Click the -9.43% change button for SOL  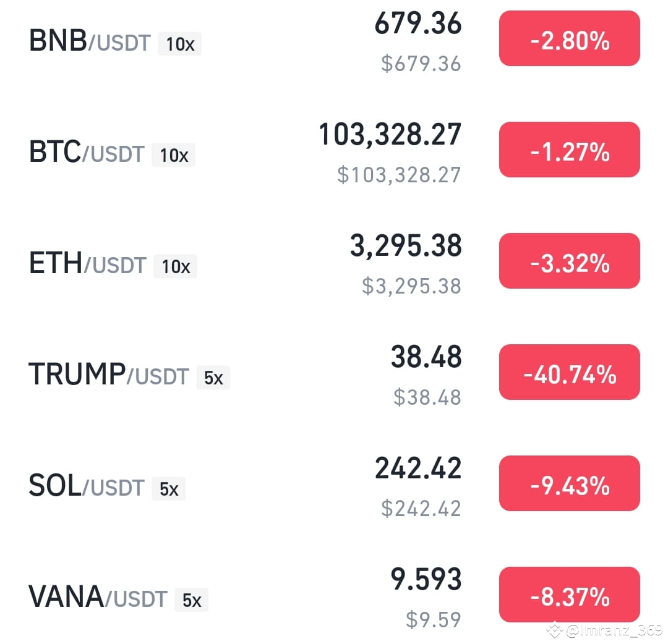(x=568, y=483)
